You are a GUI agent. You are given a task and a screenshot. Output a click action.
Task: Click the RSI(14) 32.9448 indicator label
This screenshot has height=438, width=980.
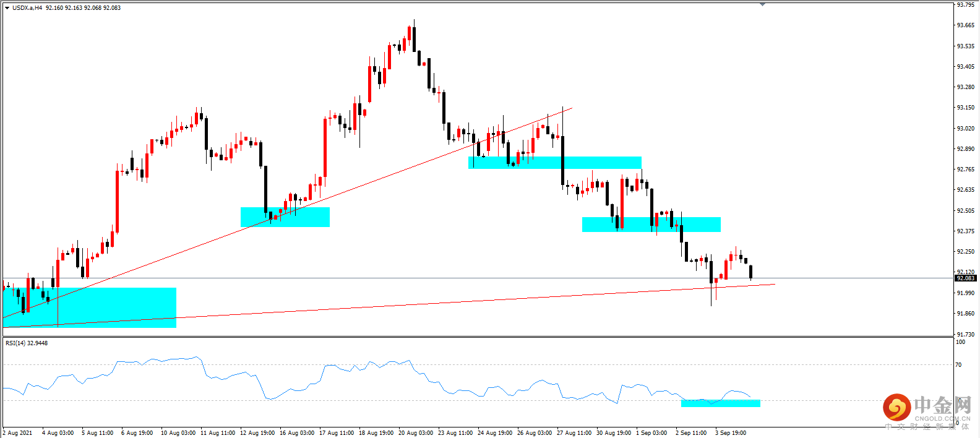click(x=27, y=343)
